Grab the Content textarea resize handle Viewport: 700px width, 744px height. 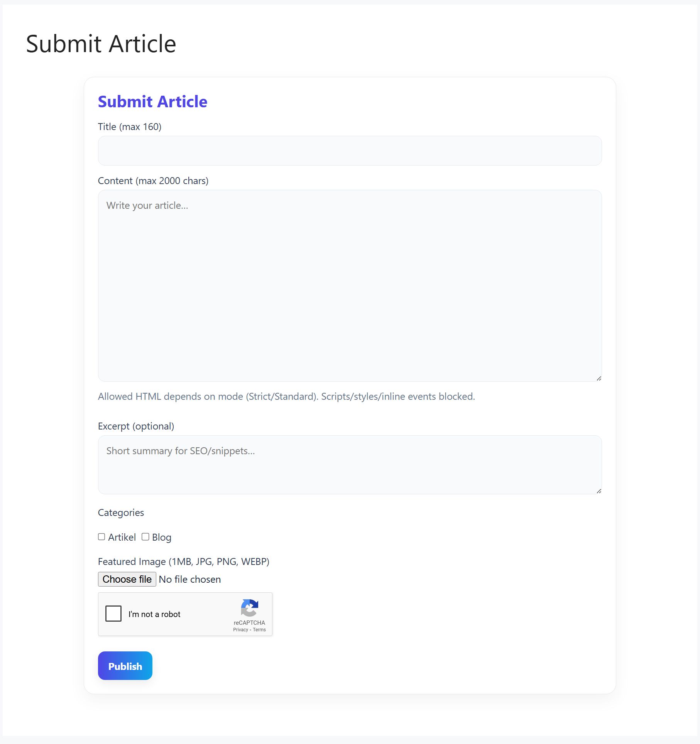pyautogui.click(x=599, y=378)
